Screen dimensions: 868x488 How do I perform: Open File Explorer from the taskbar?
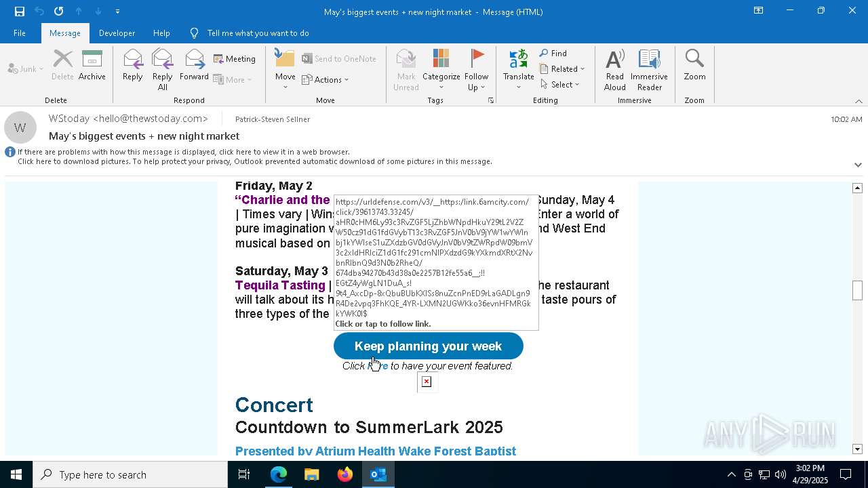[312, 474]
